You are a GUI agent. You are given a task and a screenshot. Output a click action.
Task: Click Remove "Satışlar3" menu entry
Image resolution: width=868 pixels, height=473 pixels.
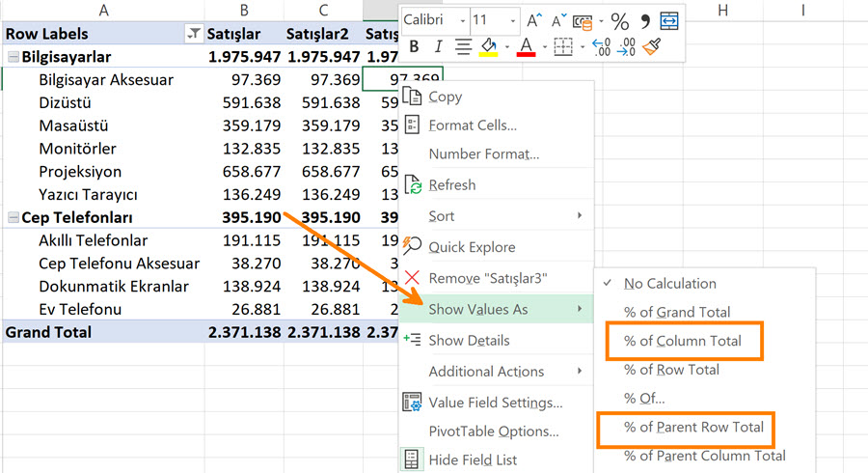[x=488, y=278]
